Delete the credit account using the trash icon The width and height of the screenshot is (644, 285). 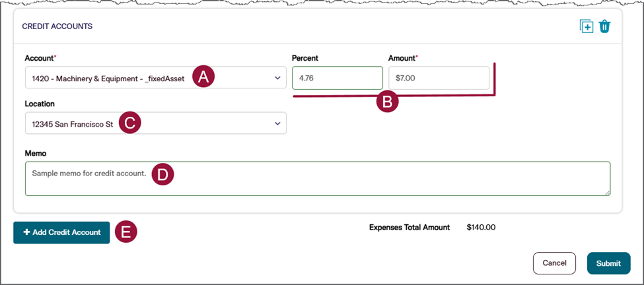[x=604, y=26]
